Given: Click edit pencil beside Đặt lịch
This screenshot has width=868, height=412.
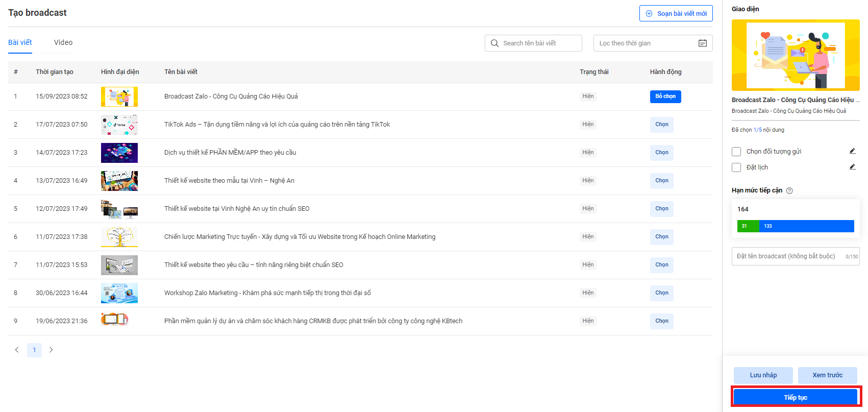Looking at the screenshot, I should coord(852,167).
